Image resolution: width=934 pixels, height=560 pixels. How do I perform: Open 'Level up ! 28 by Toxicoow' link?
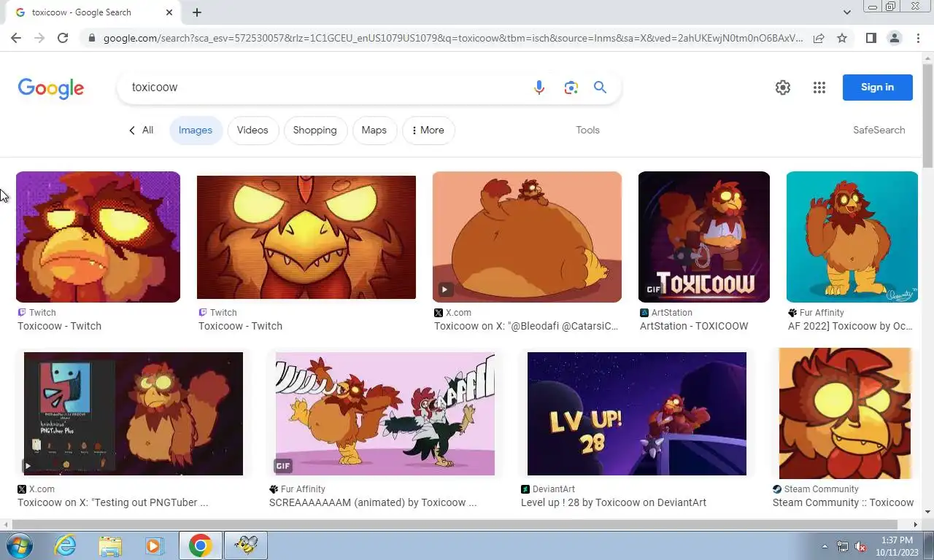(x=614, y=502)
